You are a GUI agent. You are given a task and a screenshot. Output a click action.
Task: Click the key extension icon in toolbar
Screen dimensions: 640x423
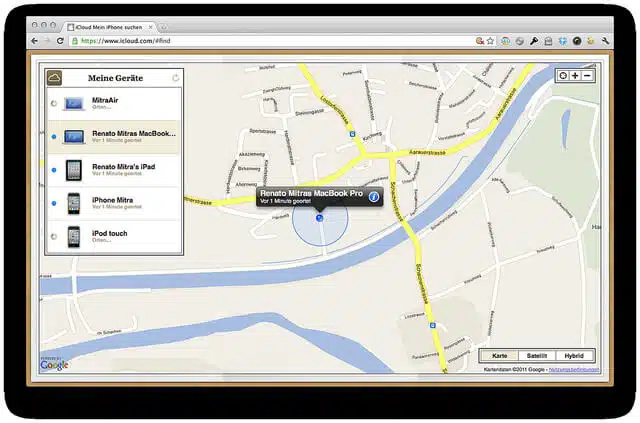[x=534, y=41]
